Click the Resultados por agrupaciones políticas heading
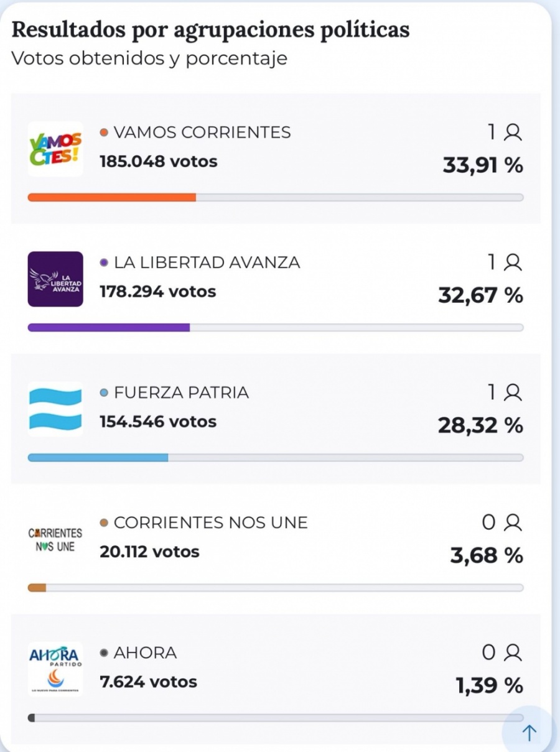This screenshot has height=752, width=560. point(210,30)
